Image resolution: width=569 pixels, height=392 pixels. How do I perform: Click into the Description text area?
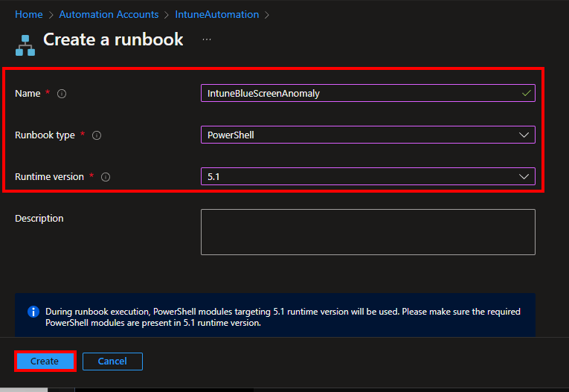click(x=368, y=232)
